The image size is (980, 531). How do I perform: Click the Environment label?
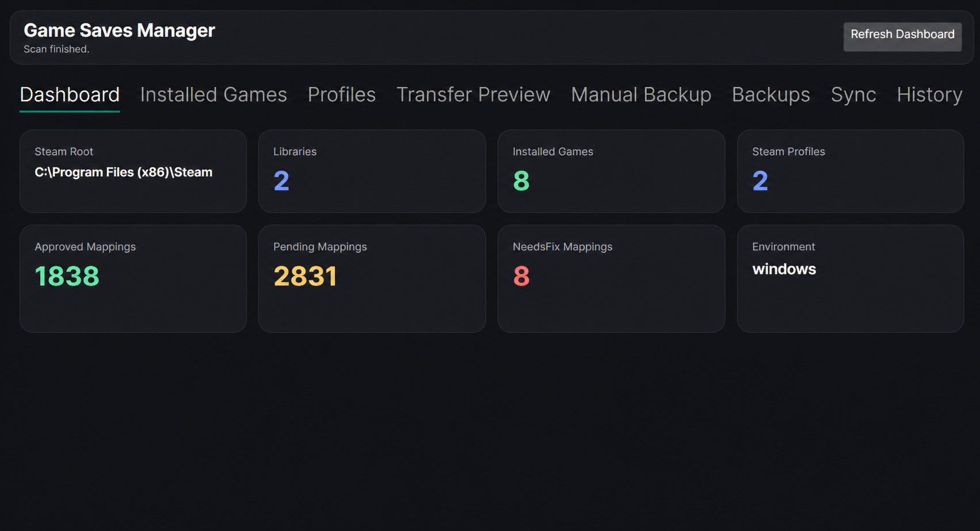point(783,247)
